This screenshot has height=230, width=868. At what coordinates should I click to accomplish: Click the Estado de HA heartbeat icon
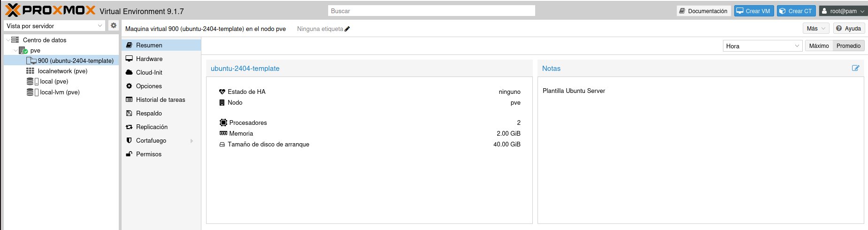pos(222,92)
